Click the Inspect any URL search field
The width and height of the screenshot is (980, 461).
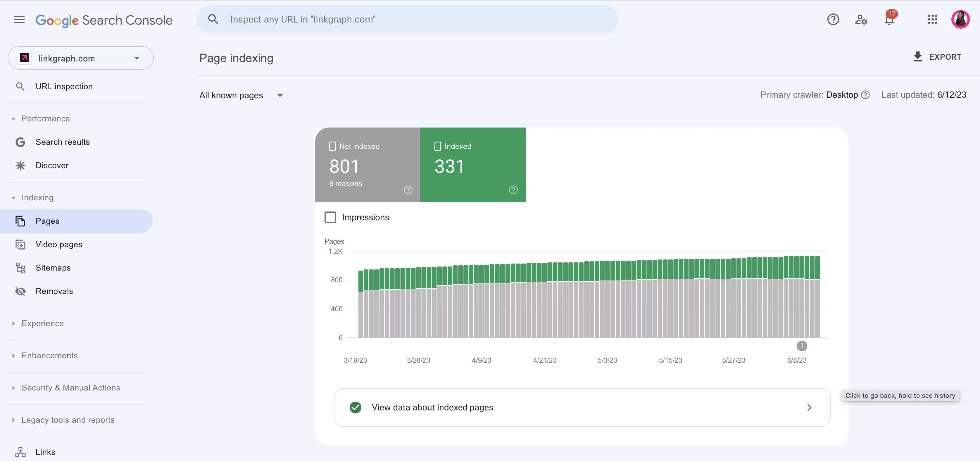407,19
